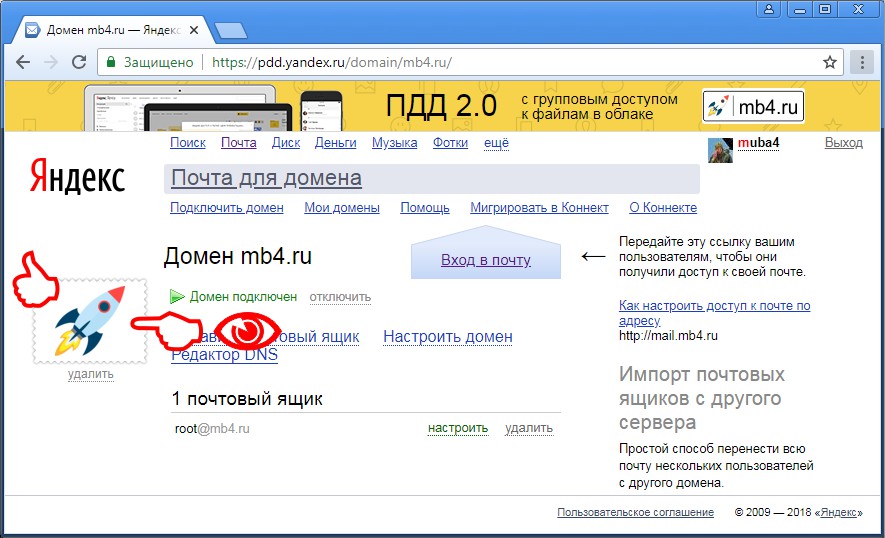Click the rocket domain logo stamp
This screenshot has width=885, height=538.
(x=90, y=321)
